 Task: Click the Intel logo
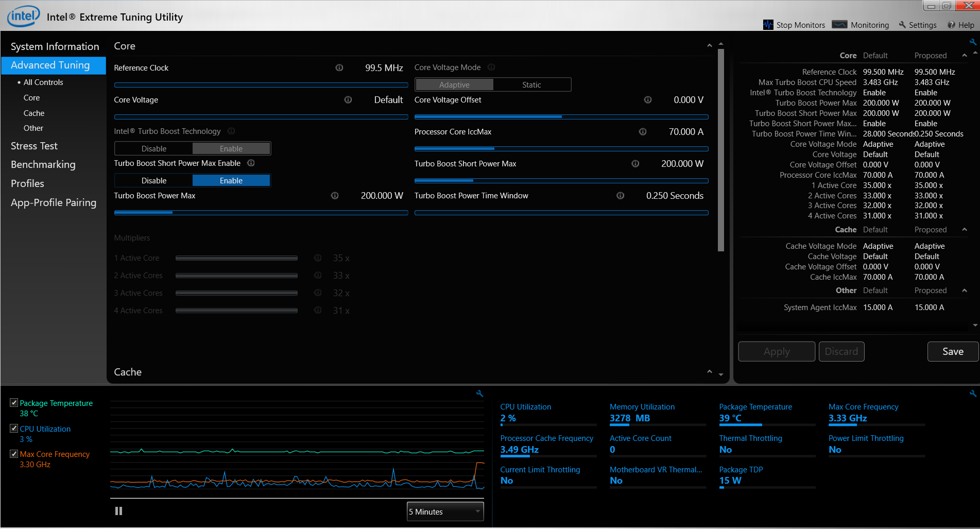[x=23, y=16]
